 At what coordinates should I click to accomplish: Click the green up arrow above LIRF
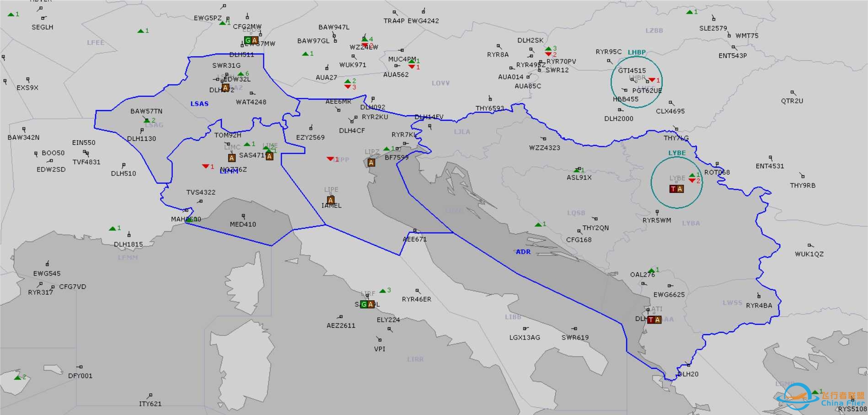[x=382, y=291]
